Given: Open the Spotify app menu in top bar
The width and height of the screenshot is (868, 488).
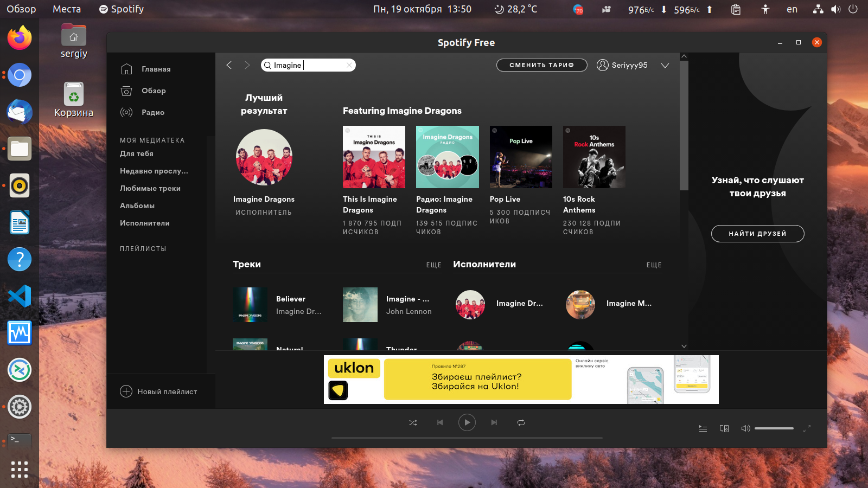Looking at the screenshot, I should click(122, 9).
